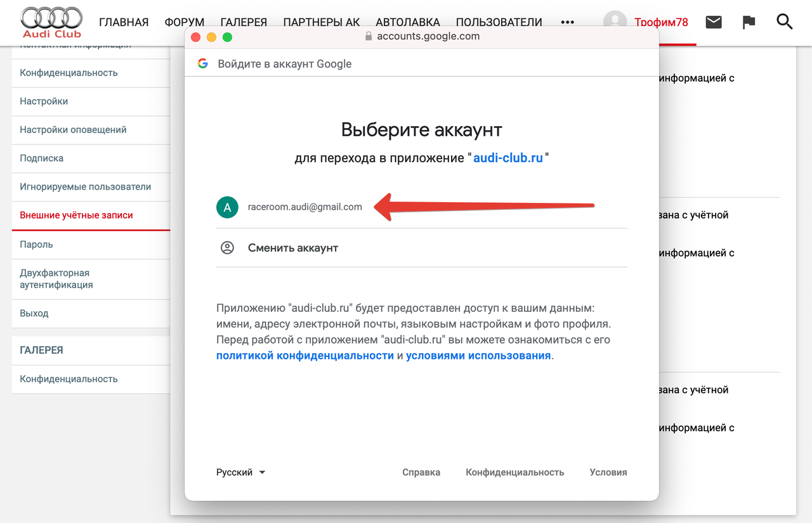Open the АВТОЛАВКА menu item
Viewport: 812px width, 523px height.
pos(408,22)
